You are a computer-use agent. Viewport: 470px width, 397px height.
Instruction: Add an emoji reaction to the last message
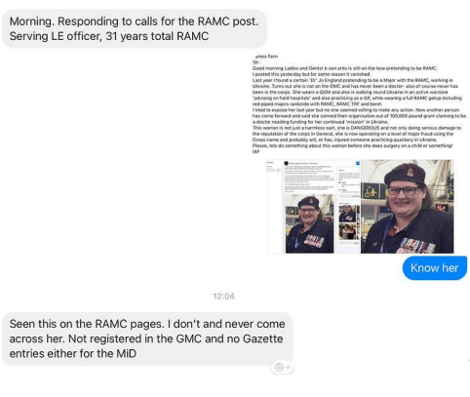pyautogui.click(x=282, y=367)
